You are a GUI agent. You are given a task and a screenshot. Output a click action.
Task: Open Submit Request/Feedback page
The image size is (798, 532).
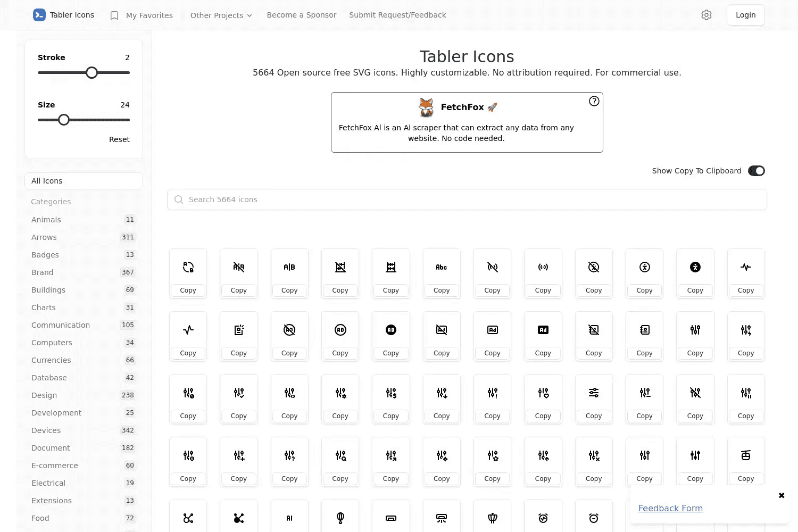[398, 15]
